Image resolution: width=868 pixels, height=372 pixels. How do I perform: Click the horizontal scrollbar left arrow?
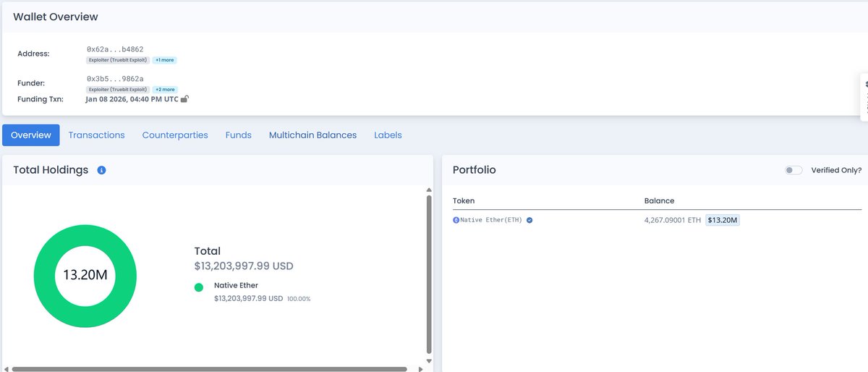pyautogui.click(x=6, y=369)
